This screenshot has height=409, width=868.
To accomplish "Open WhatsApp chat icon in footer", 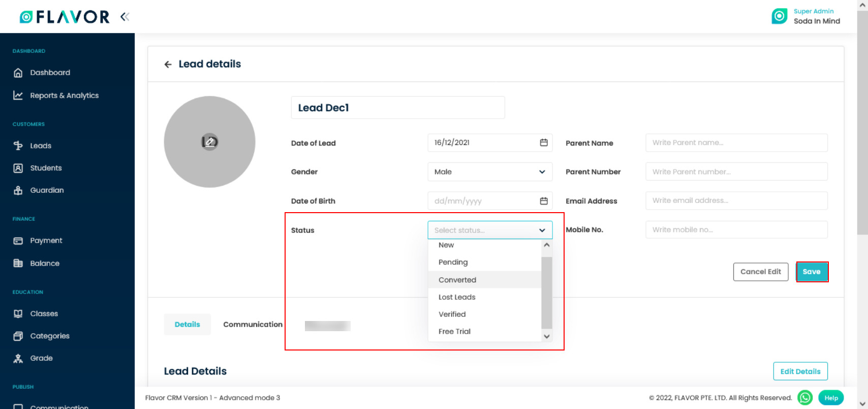I will tap(805, 398).
